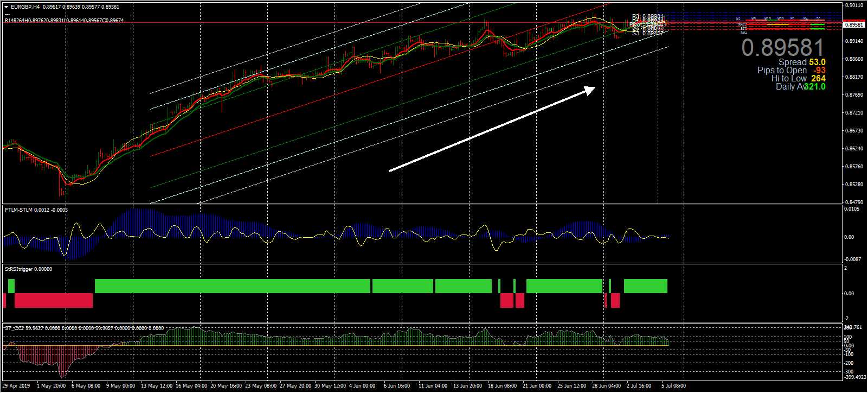Click the 0.86240 price scale value
Screen dimensions: 868x393
[854, 149]
